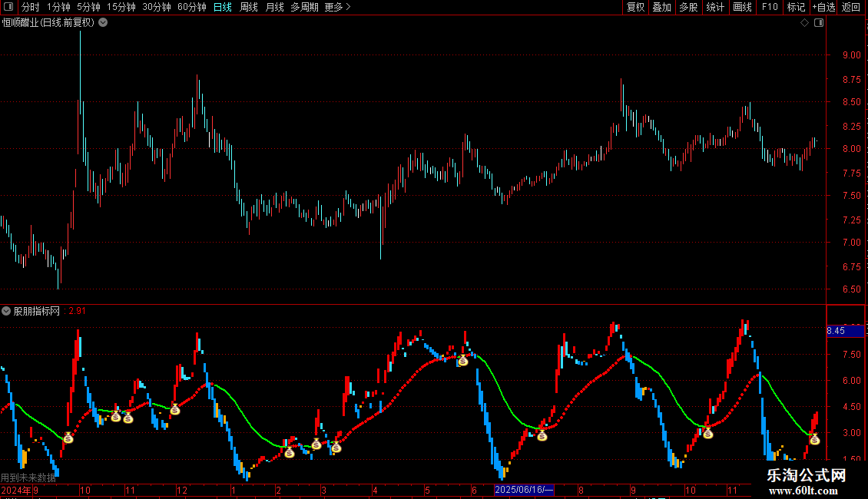Click the 画线 draw line button
Image resolution: width=868 pixels, height=499 pixels.
point(742,7)
